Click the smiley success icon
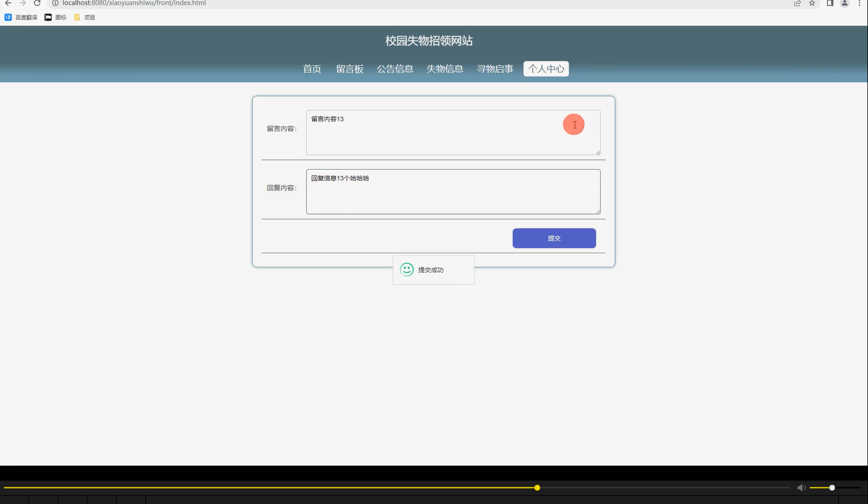 407,270
